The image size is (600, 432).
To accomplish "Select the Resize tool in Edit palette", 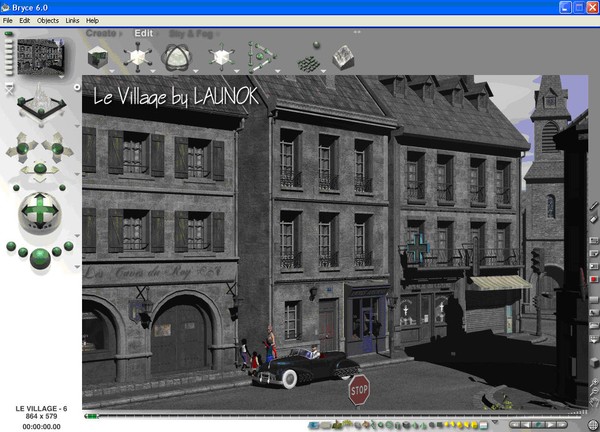I will point(138,57).
